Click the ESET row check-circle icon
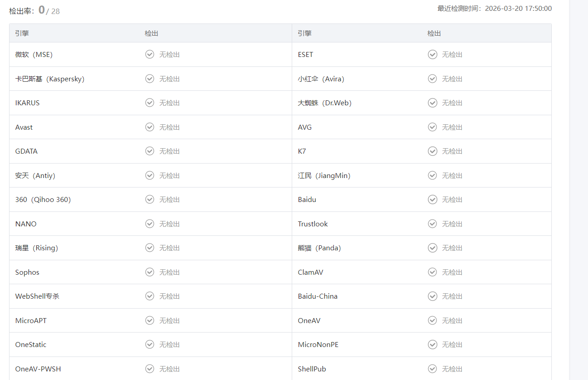The width and height of the screenshot is (588, 380). [x=432, y=54]
